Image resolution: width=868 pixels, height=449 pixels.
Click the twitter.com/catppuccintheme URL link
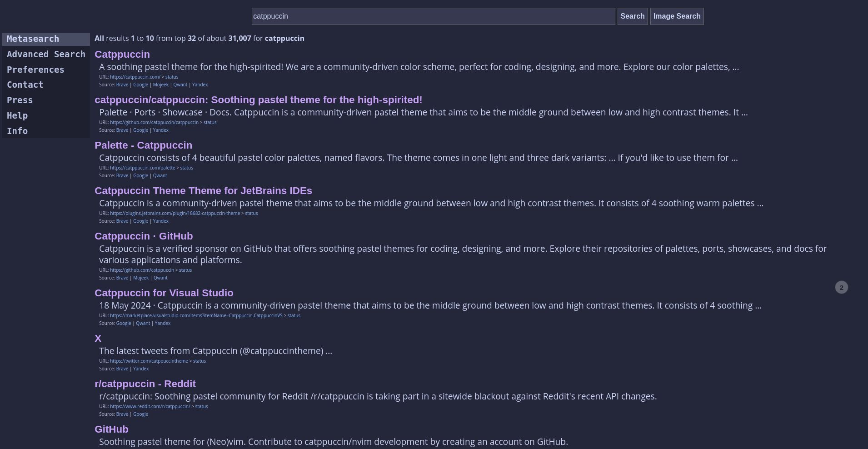click(149, 361)
